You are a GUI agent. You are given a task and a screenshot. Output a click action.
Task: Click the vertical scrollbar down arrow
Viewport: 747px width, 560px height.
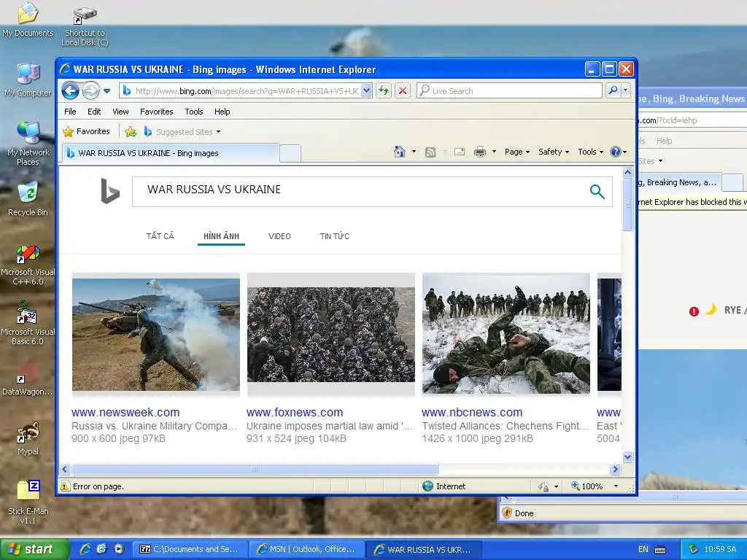click(628, 456)
